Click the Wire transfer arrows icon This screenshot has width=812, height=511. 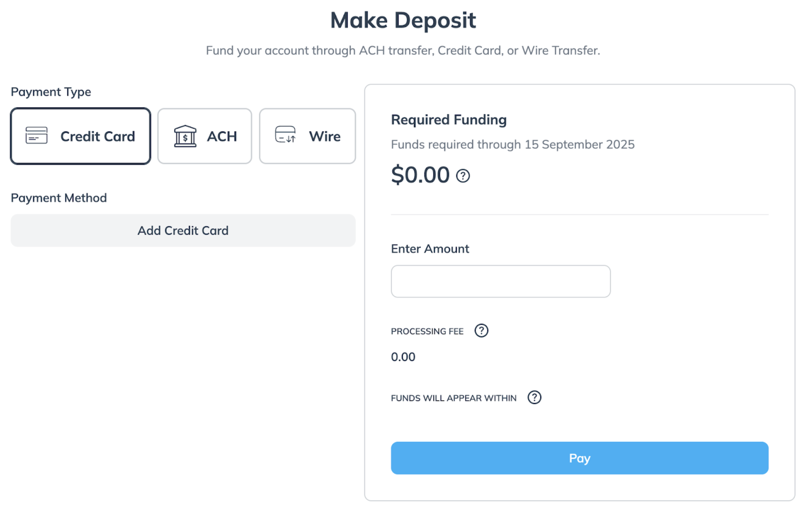pos(285,134)
